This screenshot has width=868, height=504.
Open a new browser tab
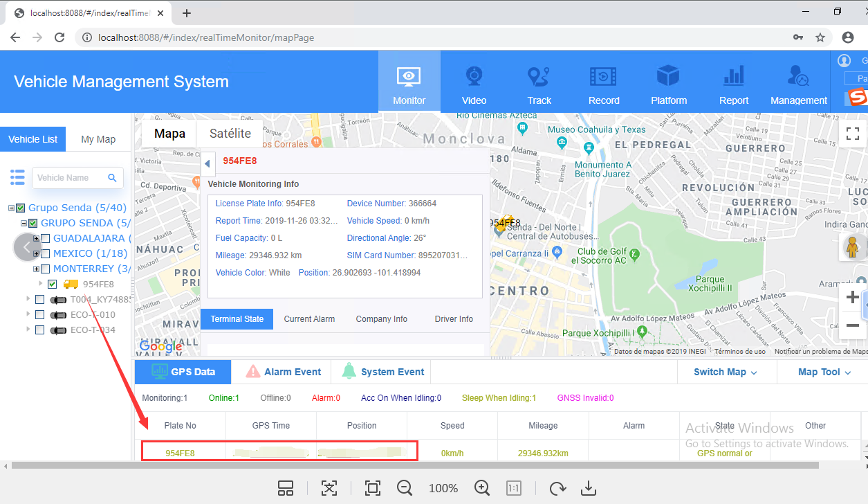pos(186,13)
